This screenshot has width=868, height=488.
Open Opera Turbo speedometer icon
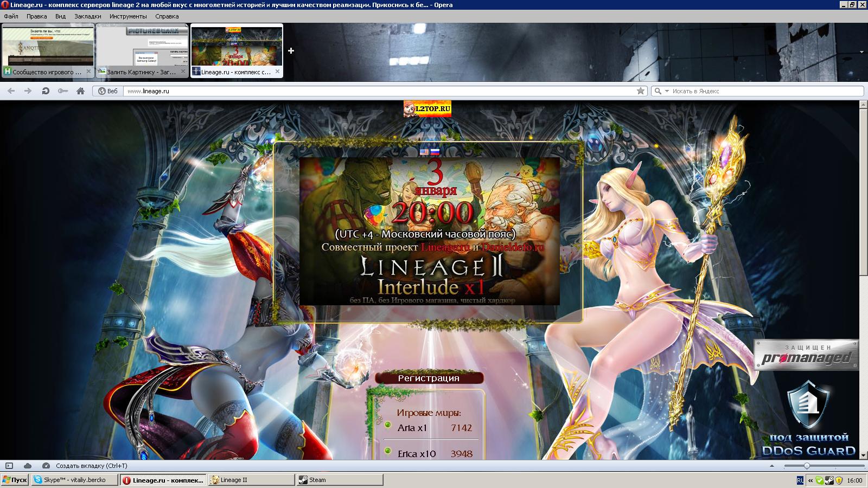pyautogui.click(x=46, y=466)
